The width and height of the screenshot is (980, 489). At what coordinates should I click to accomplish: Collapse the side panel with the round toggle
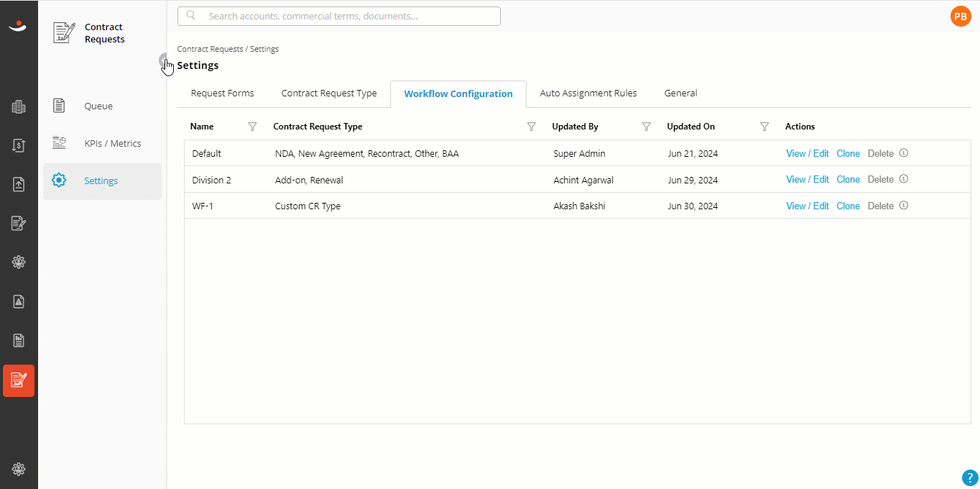pos(164,60)
